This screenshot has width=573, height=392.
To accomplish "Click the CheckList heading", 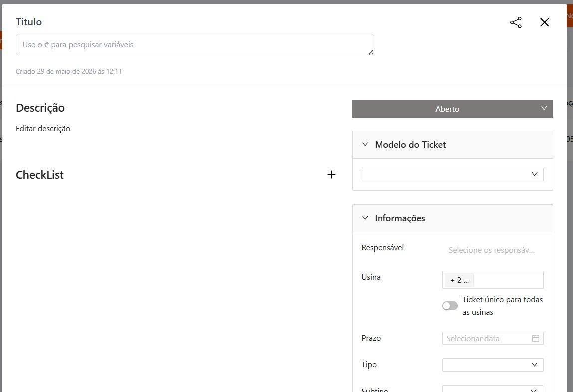I will 40,175.
